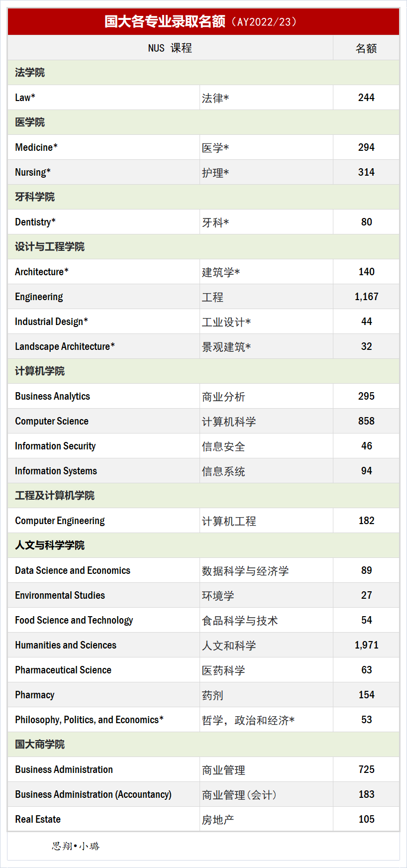The height and width of the screenshot is (868, 407).
Task: Click the 商业管理(会计) label
Action: (239, 795)
